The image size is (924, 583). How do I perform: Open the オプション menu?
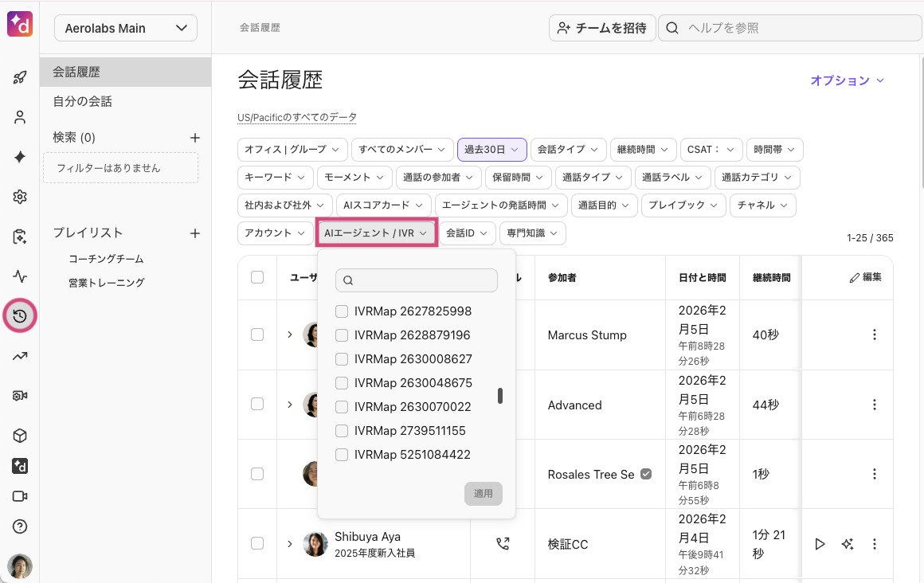847,80
